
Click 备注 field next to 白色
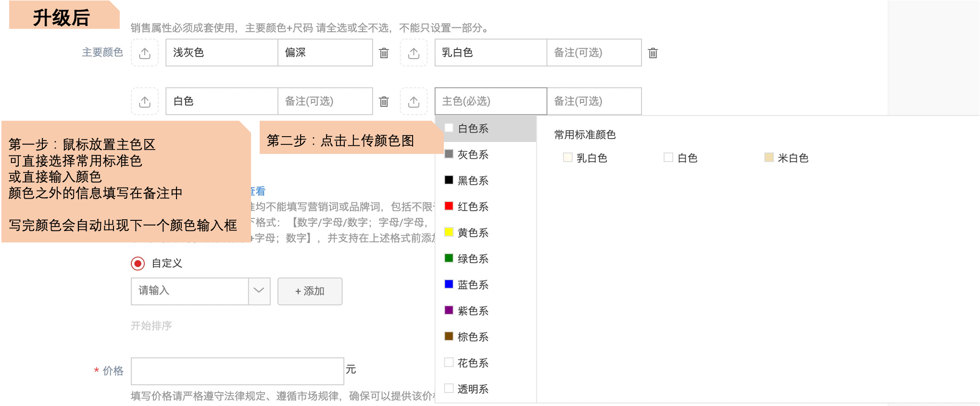coord(325,101)
